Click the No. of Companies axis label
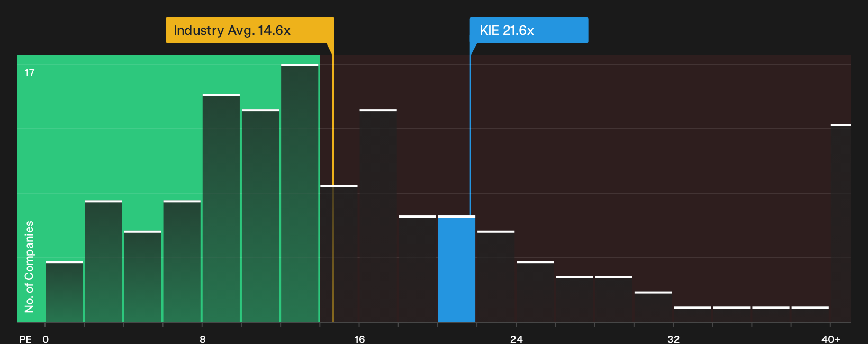The image size is (868, 344). 29,267
